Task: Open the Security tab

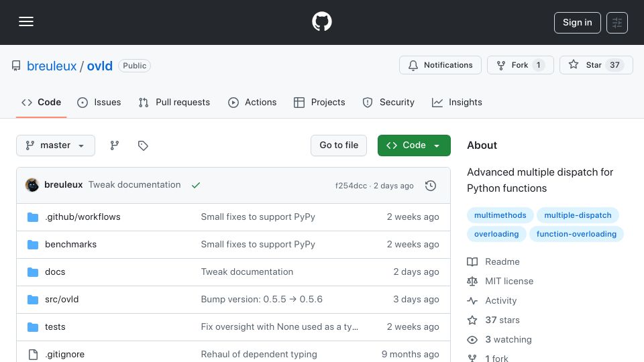Action: [x=388, y=102]
